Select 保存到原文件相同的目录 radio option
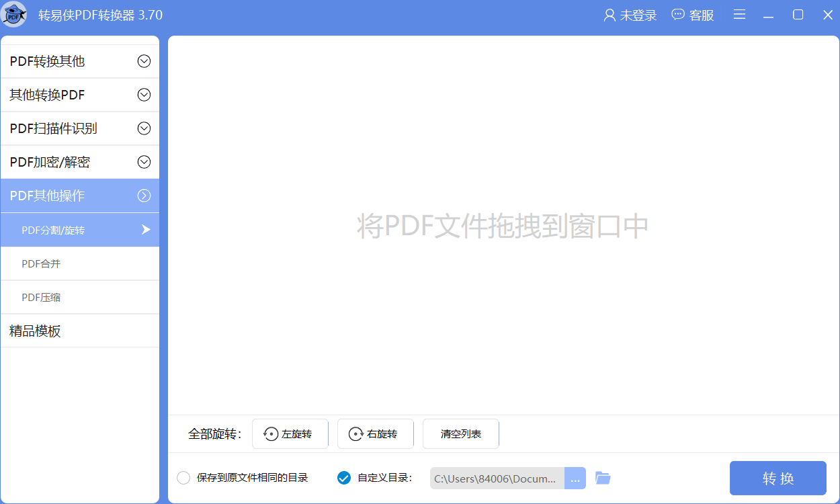The height and width of the screenshot is (504, 840). tap(183, 478)
